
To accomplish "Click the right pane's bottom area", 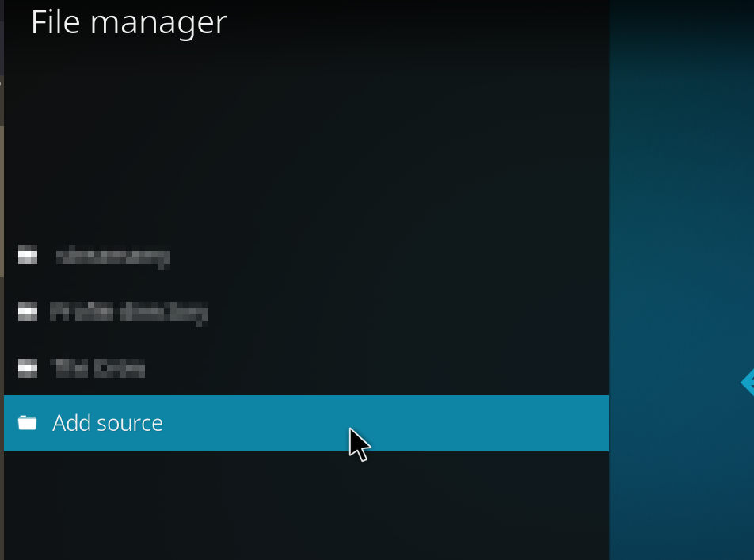I will click(681, 523).
